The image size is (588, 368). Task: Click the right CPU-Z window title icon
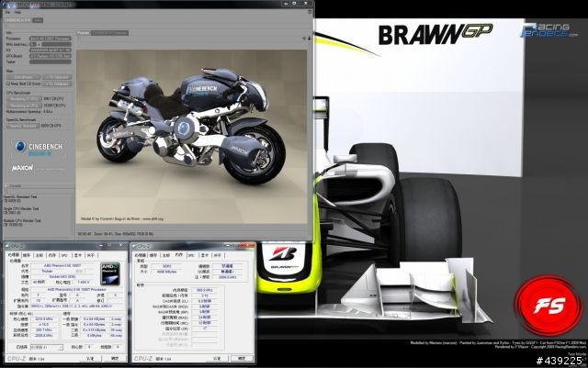pyautogui.click(x=135, y=246)
